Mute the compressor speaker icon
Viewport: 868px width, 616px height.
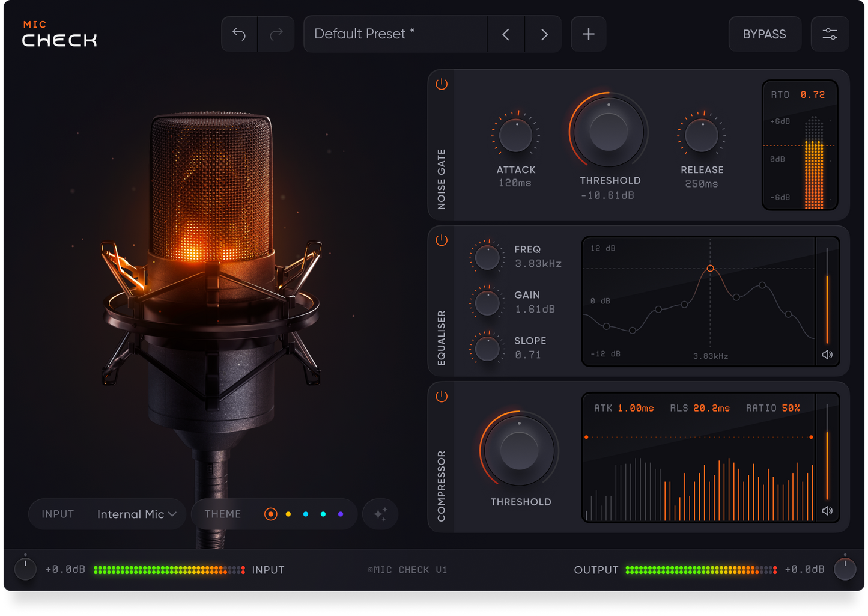(827, 511)
